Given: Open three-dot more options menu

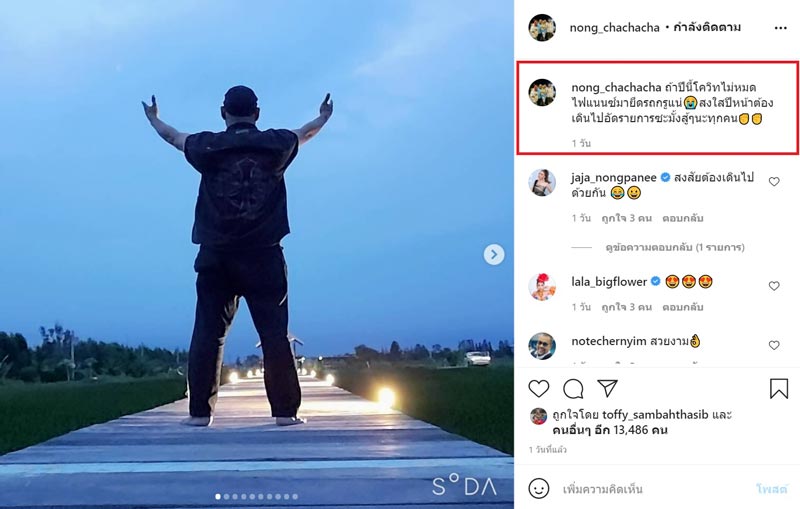Looking at the screenshot, I should tap(781, 28).
